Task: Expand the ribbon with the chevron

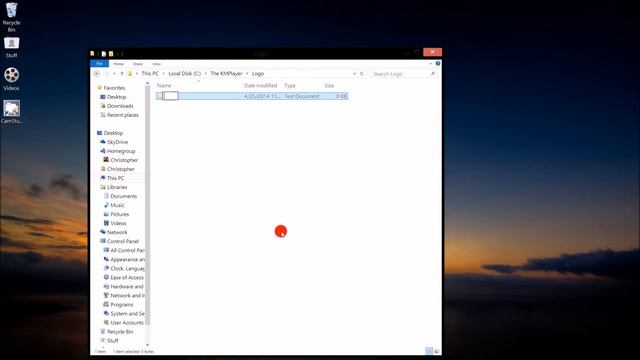Action: [431, 64]
